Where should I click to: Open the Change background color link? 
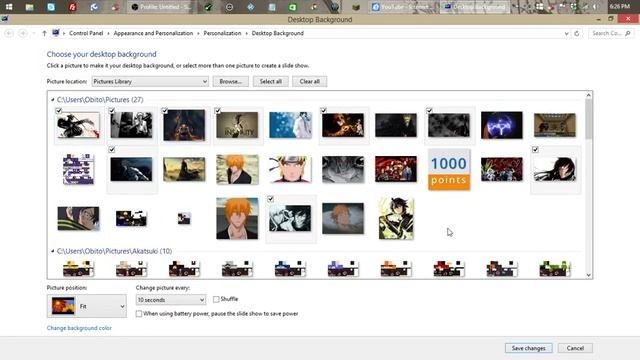[x=79, y=328]
